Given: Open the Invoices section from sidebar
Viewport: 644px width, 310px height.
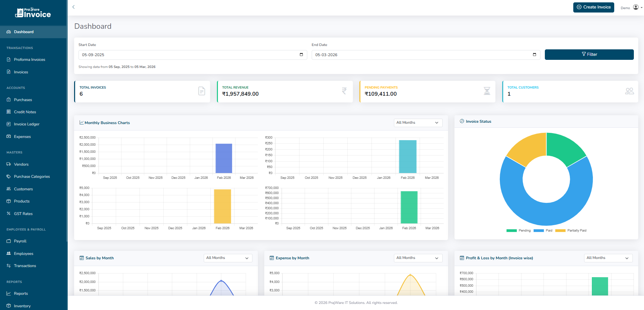Looking at the screenshot, I should 21,72.
